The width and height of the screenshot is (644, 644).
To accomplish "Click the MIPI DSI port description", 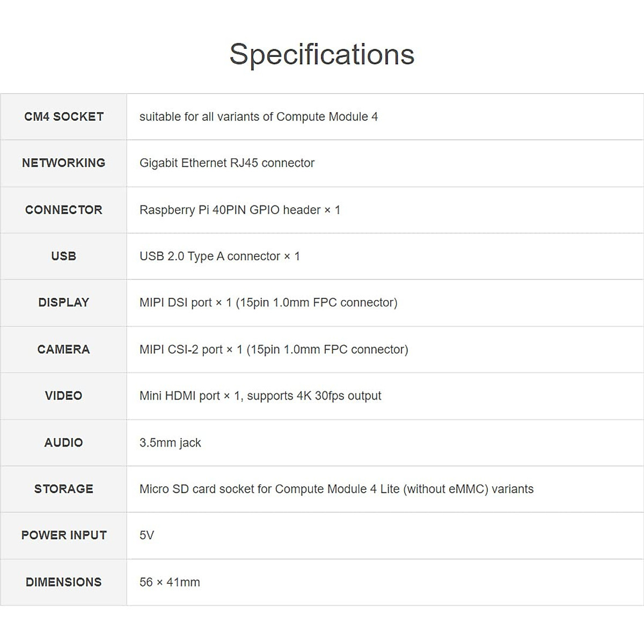I will click(x=268, y=302).
